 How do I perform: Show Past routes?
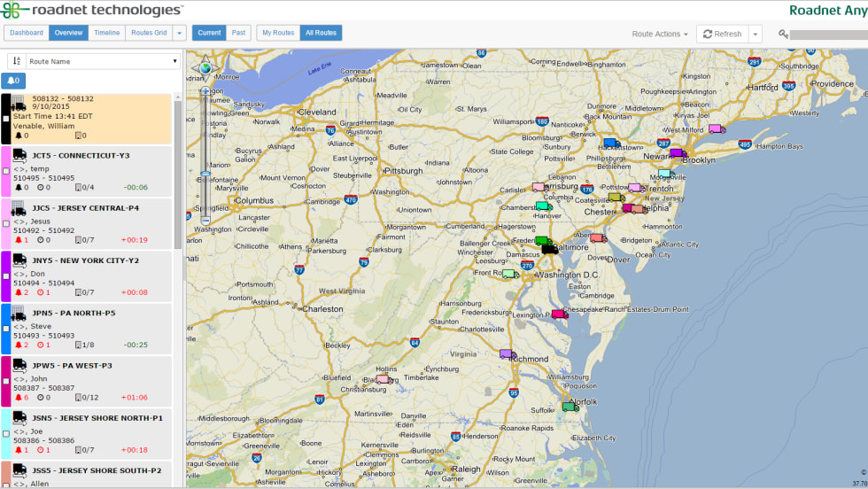(x=238, y=33)
